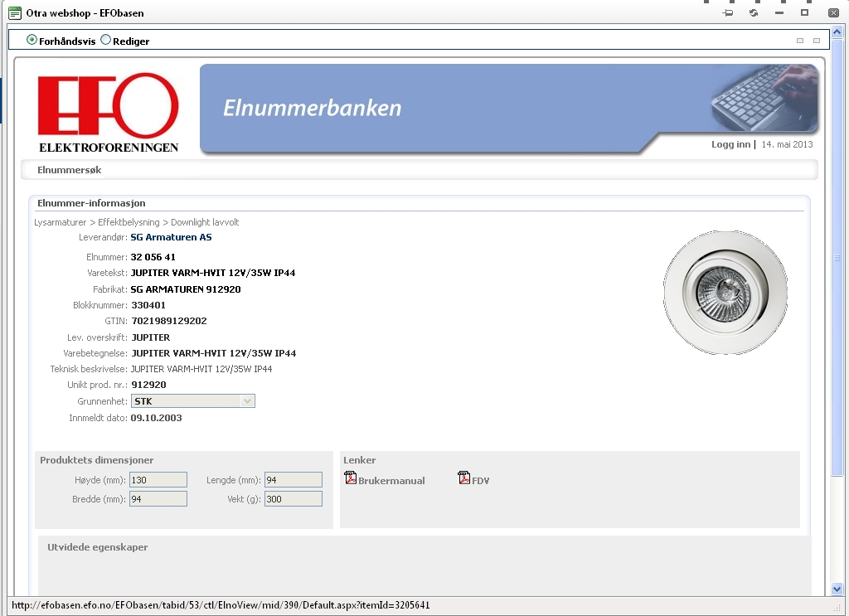Click the Otra webshop window icon

tap(14, 13)
